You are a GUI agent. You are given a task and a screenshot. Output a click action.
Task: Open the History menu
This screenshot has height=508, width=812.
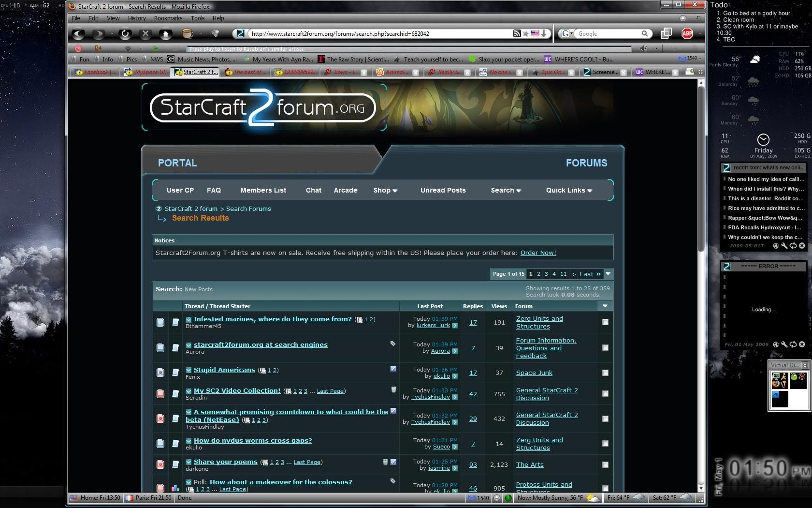pyautogui.click(x=137, y=18)
